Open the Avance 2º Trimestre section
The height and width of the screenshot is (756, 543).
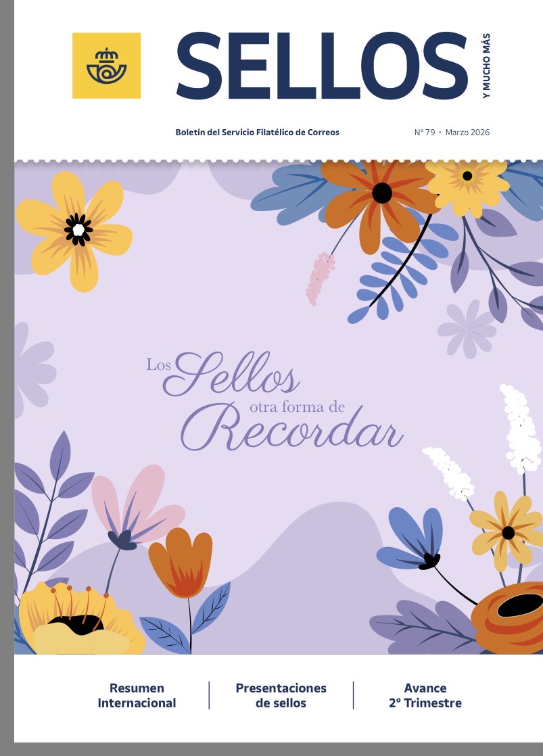pos(425,695)
